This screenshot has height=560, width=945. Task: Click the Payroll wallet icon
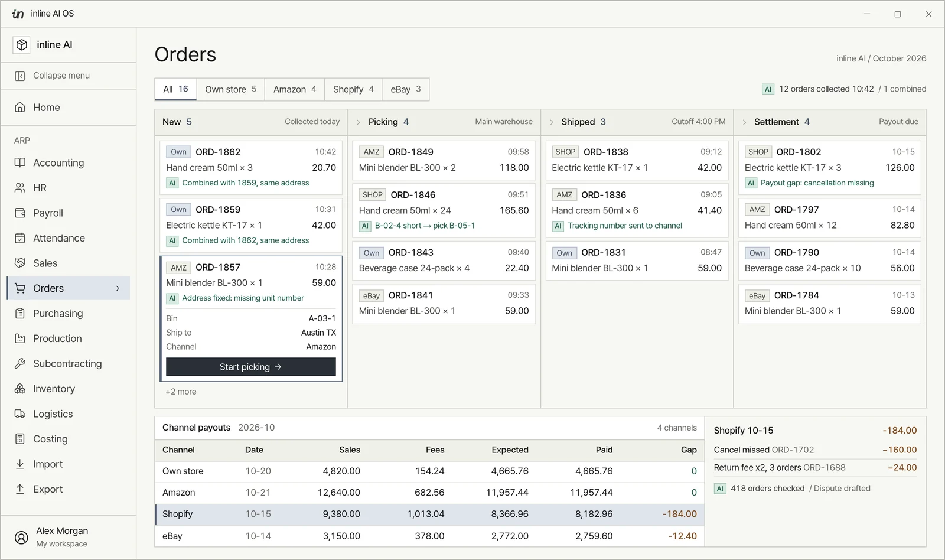tap(20, 213)
